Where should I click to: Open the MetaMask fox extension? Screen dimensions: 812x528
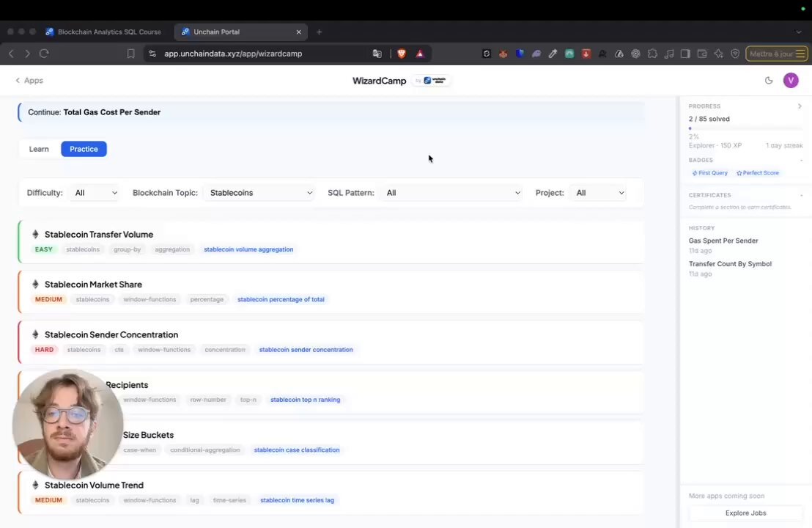(x=503, y=54)
